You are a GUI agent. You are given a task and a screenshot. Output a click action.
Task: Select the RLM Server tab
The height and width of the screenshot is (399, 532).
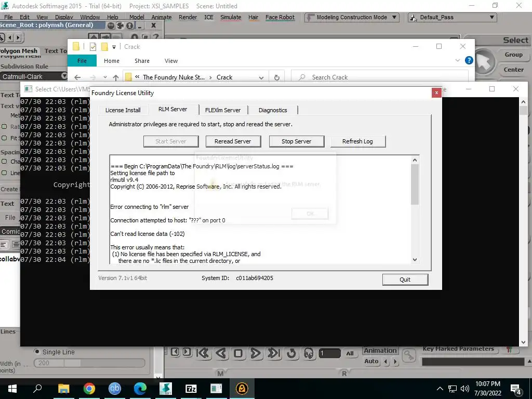click(172, 109)
